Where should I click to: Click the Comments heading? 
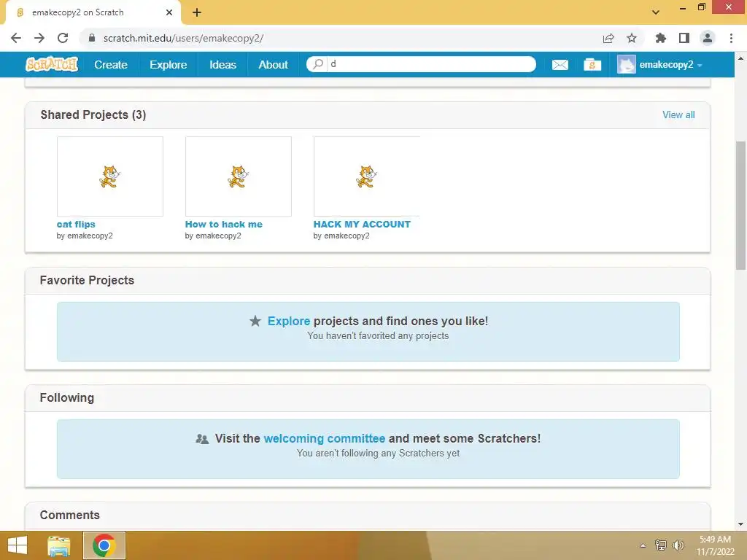coord(69,515)
